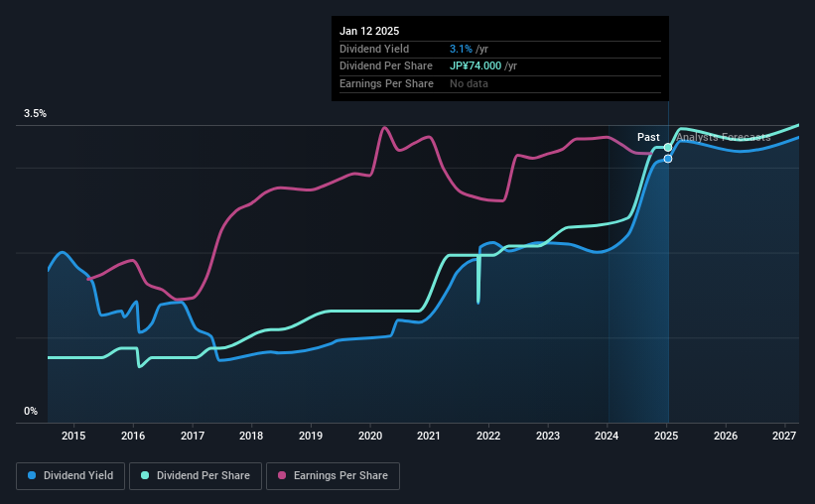815x504 pixels.
Task: Click the 2018 x-axis label
Action: click(251, 436)
